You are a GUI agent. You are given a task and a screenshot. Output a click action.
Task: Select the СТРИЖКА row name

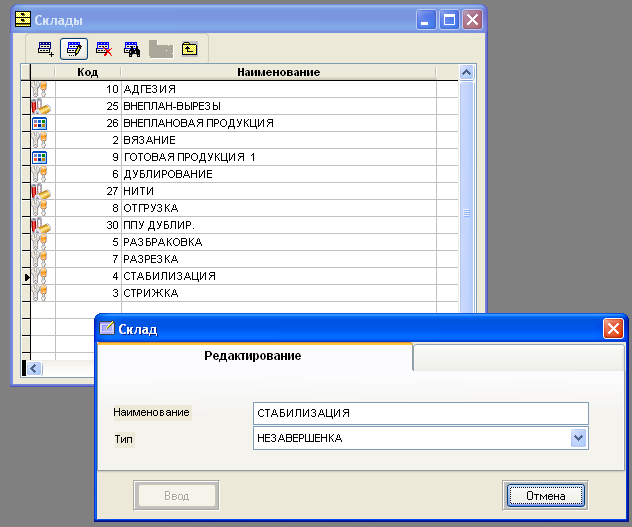(x=151, y=293)
